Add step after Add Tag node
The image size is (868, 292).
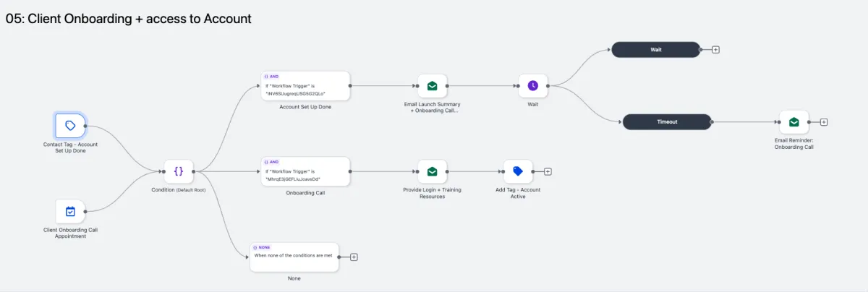(x=548, y=171)
